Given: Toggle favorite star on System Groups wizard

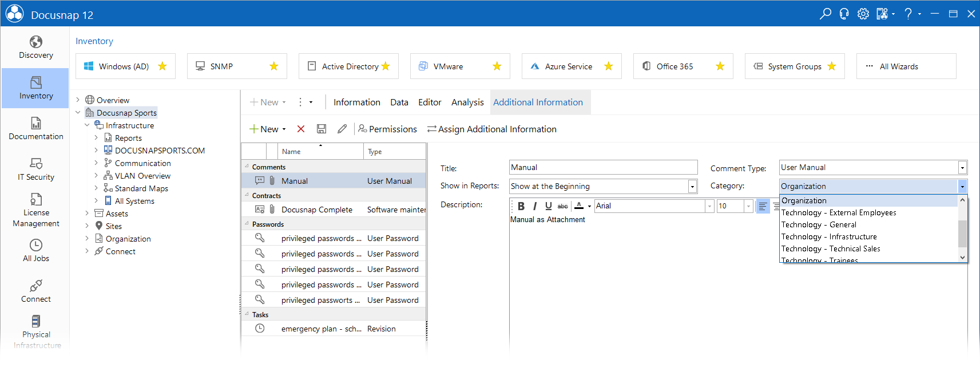Looking at the screenshot, I should [832, 66].
